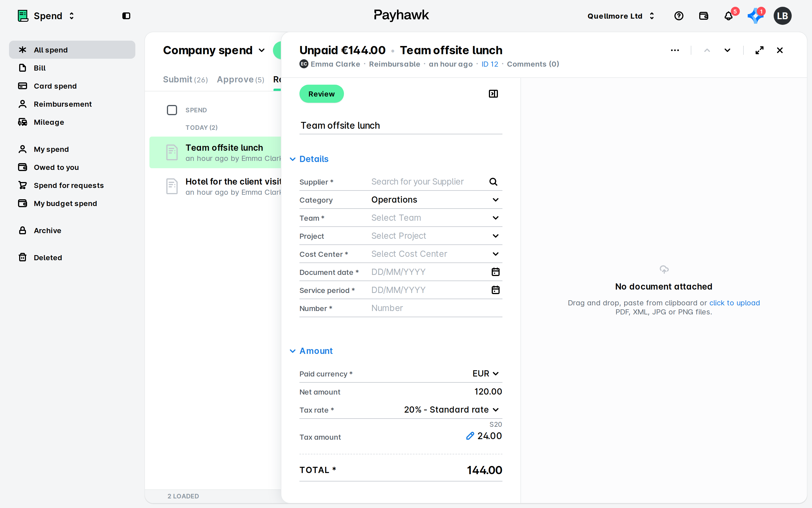The width and height of the screenshot is (812, 508).
Task: Click the green Review button
Action: click(321, 94)
